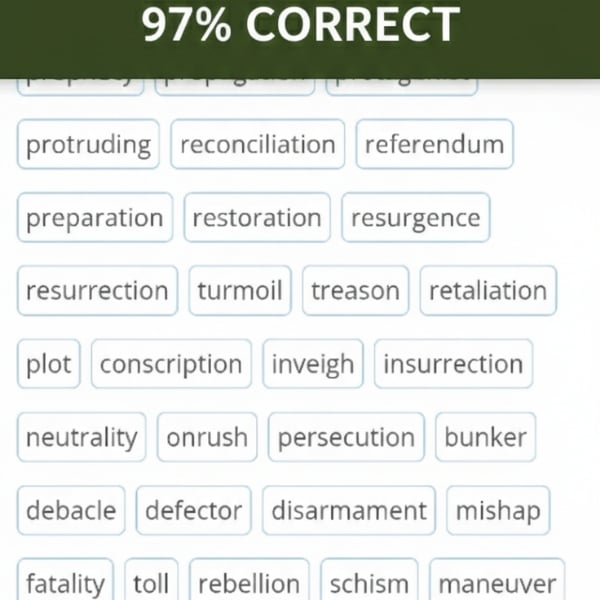Click the 'neutrality' word chip
The height and width of the screenshot is (600, 600).
tap(81, 437)
